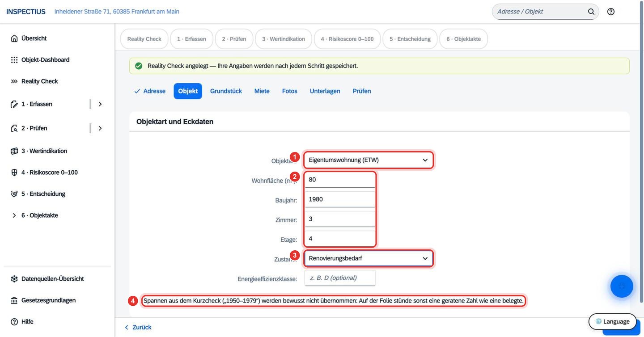Viewport: 644px width, 337px height.
Task: Click the Risikoscore shield icon
Action: [14, 173]
